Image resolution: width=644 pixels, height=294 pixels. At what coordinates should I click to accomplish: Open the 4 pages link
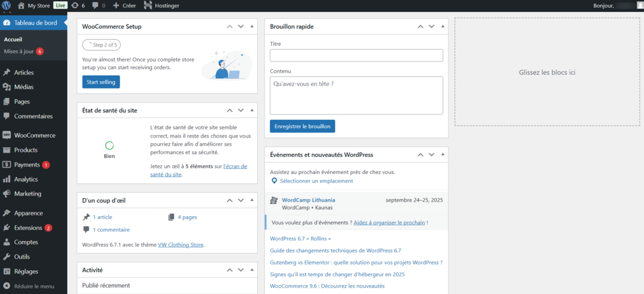pos(187,217)
